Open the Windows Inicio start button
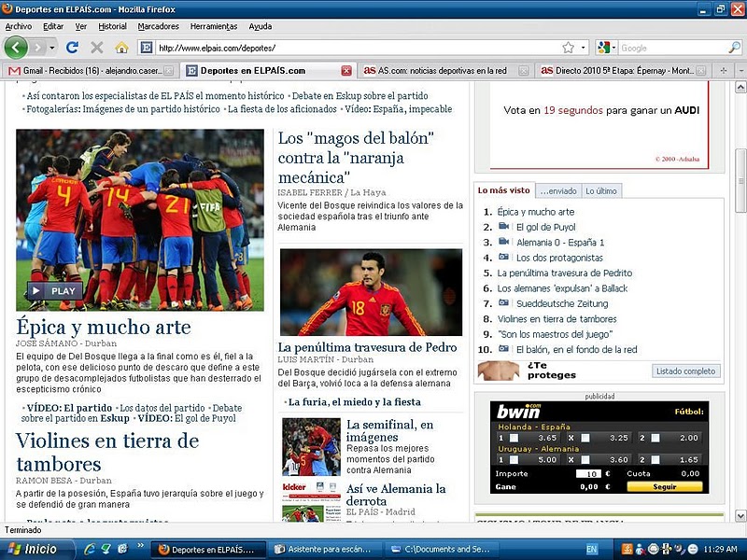 [31, 550]
